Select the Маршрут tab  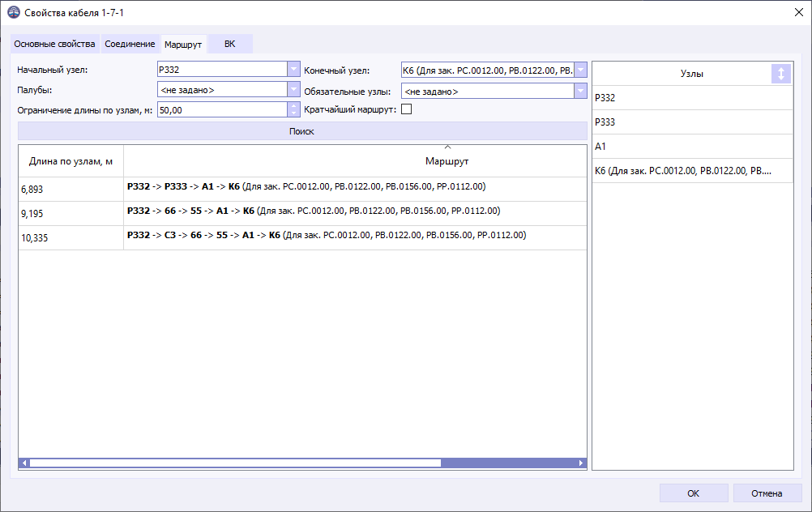point(183,45)
